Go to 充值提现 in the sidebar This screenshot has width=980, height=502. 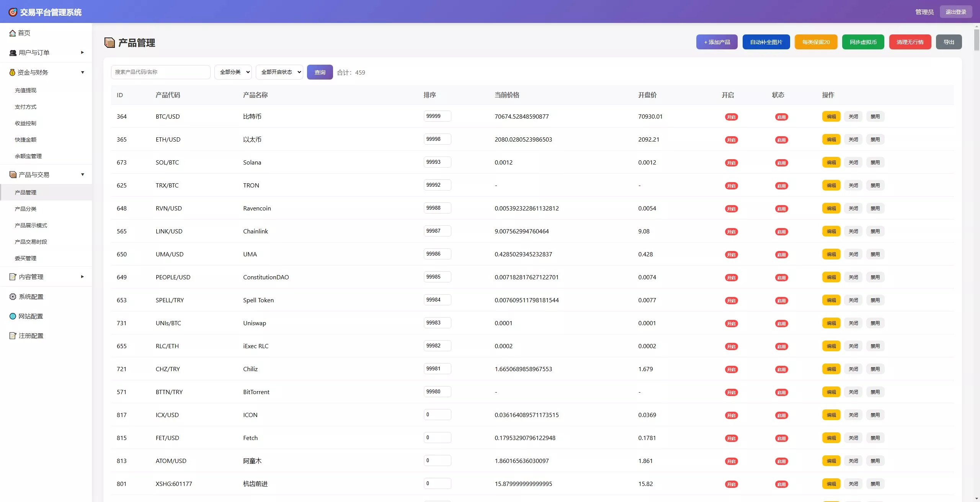pos(26,90)
